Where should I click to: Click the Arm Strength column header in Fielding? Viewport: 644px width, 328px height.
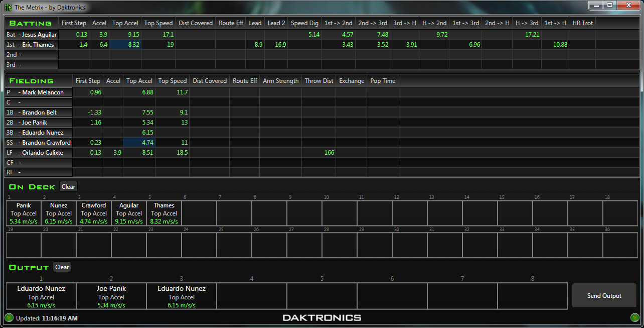(x=280, y=80)
